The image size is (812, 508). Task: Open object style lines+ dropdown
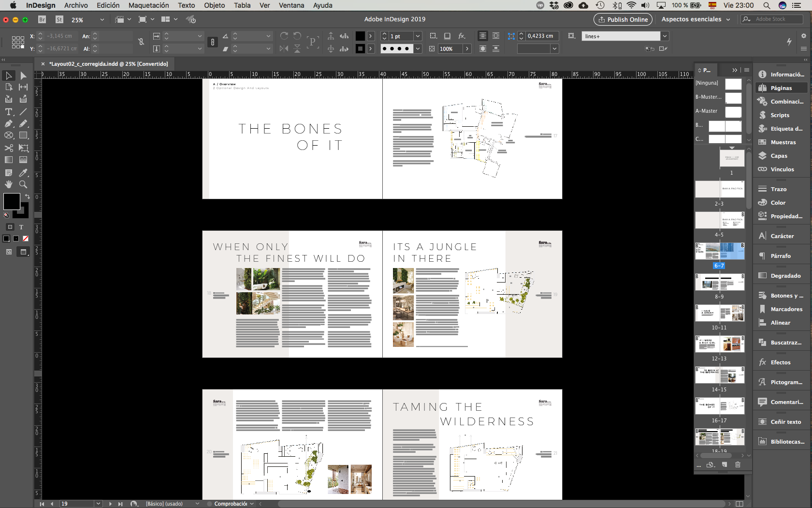click(665, 36)
